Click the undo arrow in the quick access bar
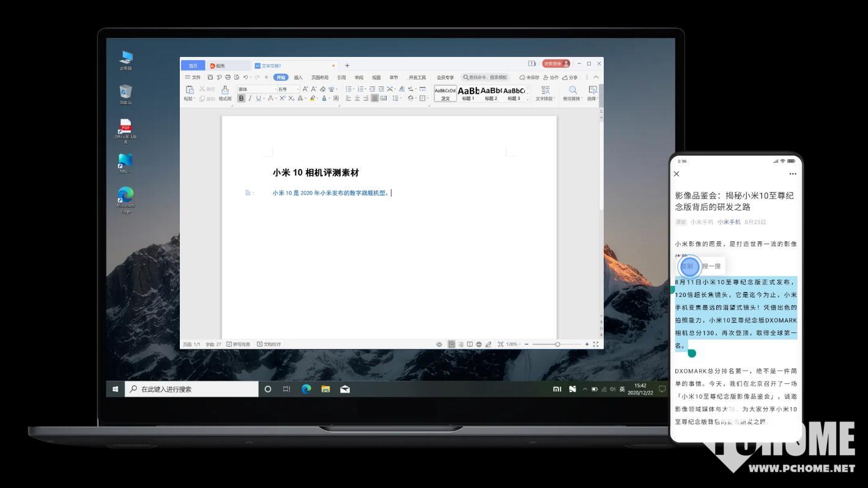The image size is (868, 488). (245, 77)
